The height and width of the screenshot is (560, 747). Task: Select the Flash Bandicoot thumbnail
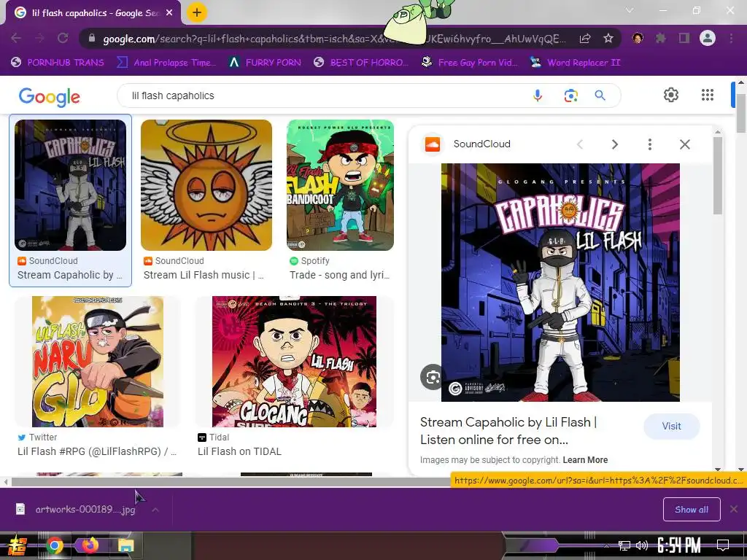click(x=340, y=184)
